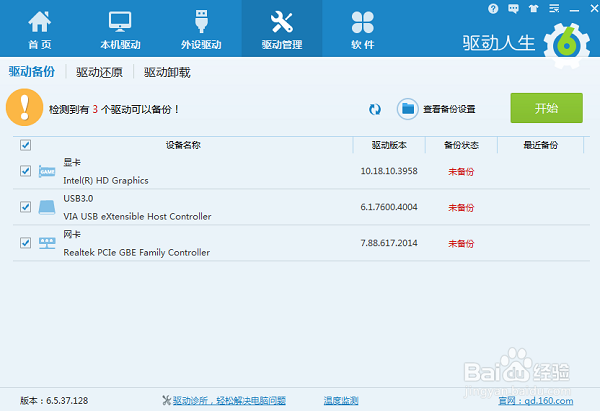This screenshot has height=411, width=600.
Task: Click the green 开始 button
Action: click(546, 108)
